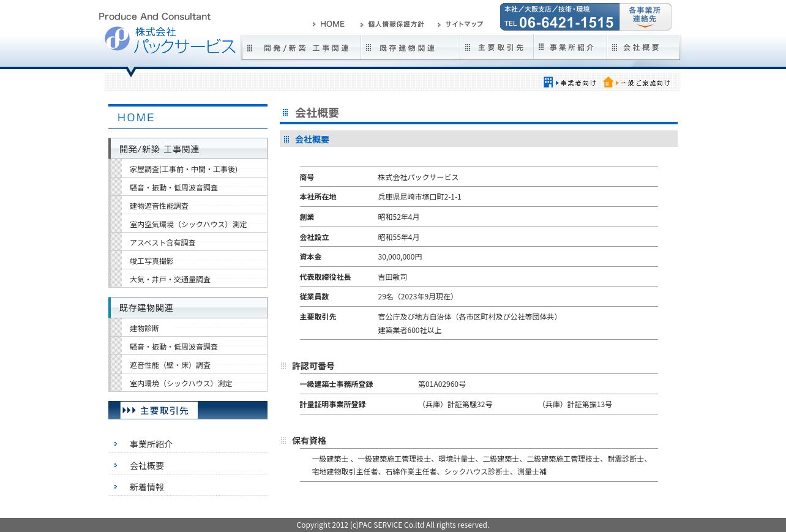Open 建物診断 under 既存建物関連
The height and width of the screenshot is (532, 786).
144,328
